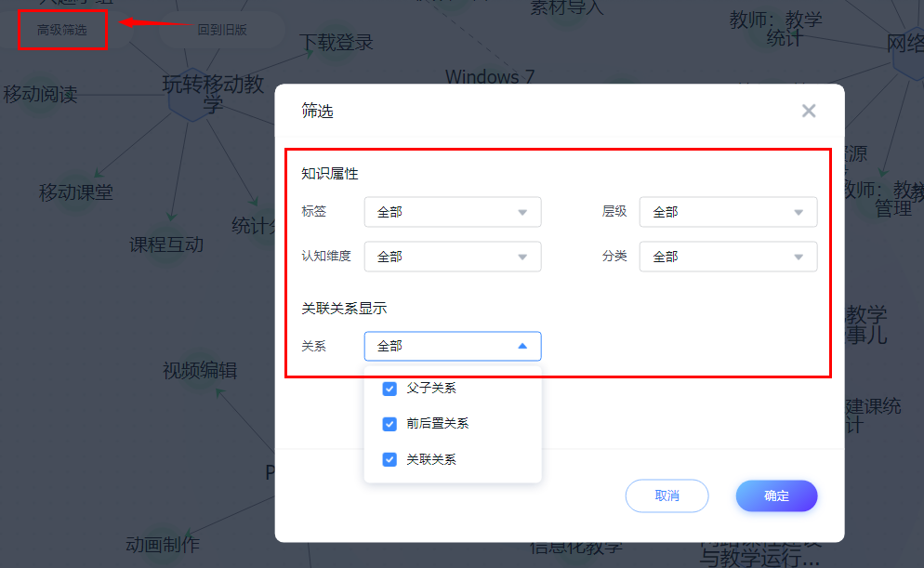The height and width of the screenshot is (568, 924).
Task: Open the 分类 dropdown
Action: coord(728,257)
